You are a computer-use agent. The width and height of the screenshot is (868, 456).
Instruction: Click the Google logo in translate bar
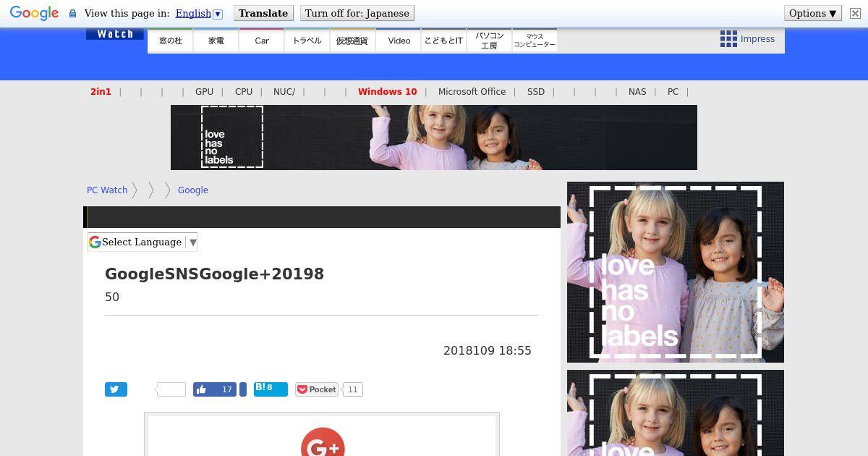[34, 13]
